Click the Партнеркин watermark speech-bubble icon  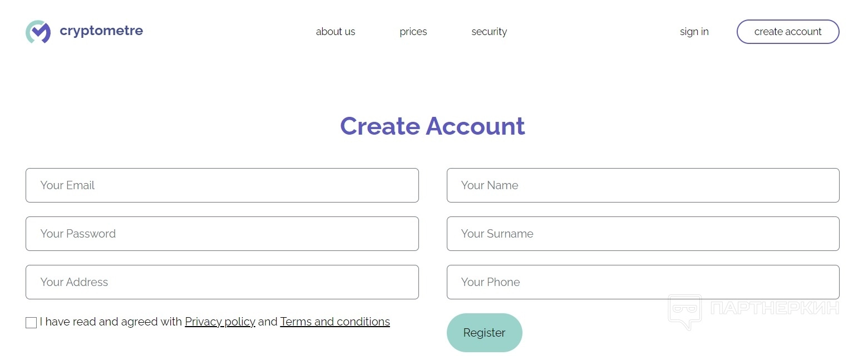pos(684,310)
